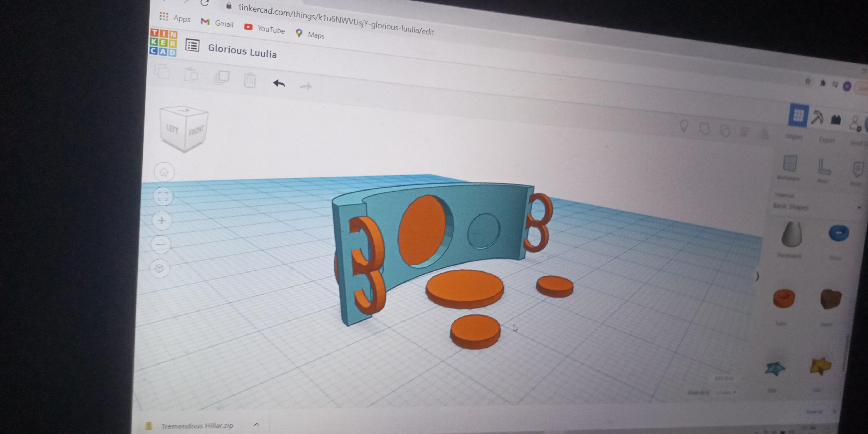Select the blue Star shape
The height and width of the screenshot is (434, 868).
pyautogui.click(x=775, y=368)
